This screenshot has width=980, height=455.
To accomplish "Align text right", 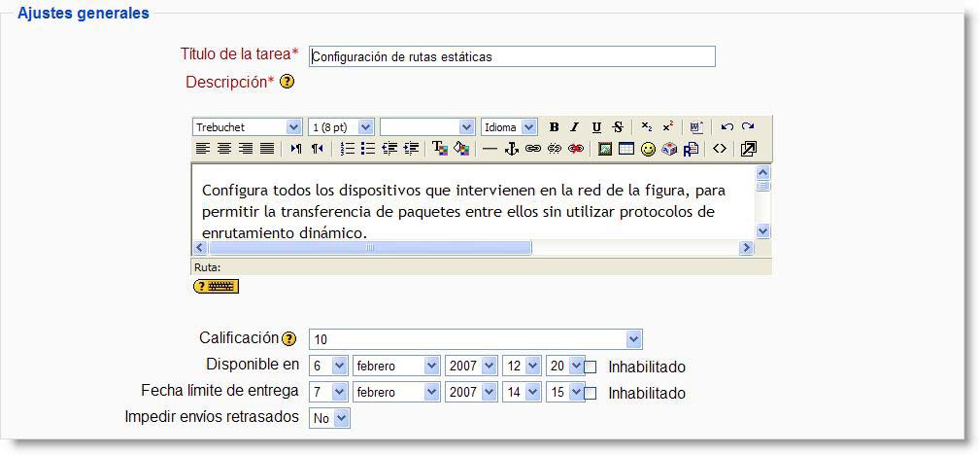I will (x=246, y=149).
